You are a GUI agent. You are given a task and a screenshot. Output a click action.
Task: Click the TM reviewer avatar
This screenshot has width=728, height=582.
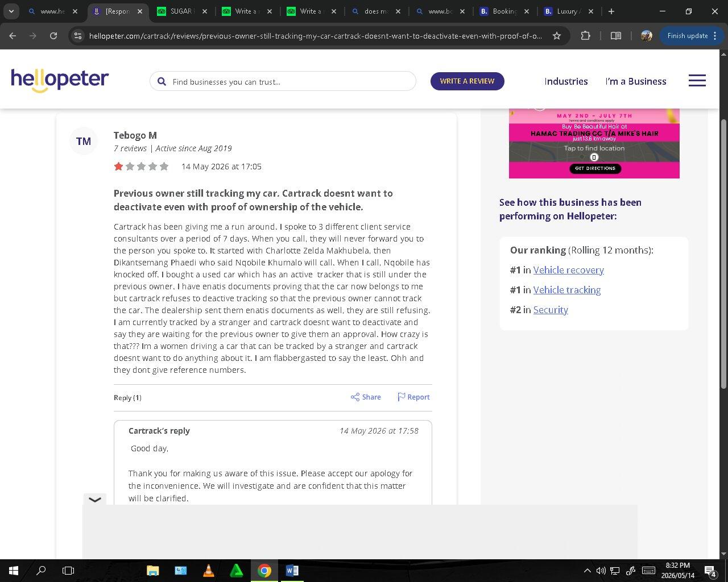tap(84, 141)
